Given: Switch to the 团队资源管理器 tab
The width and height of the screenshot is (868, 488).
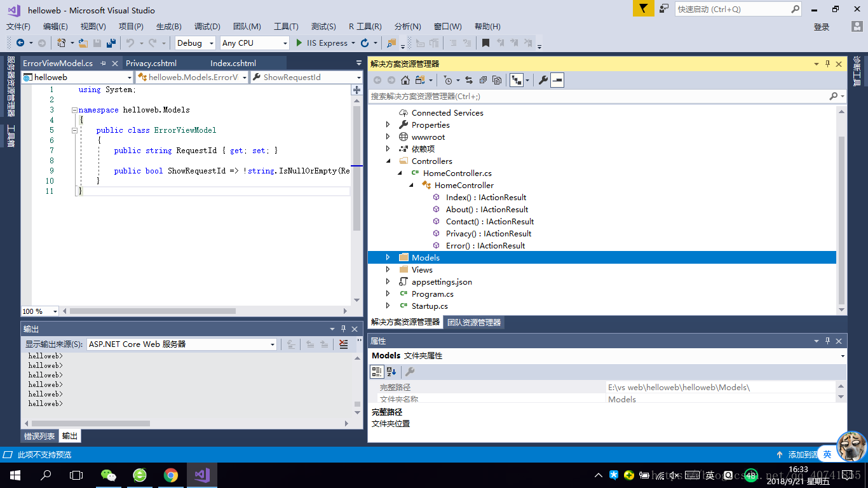Looking at the screenshot, I should 474,322.
